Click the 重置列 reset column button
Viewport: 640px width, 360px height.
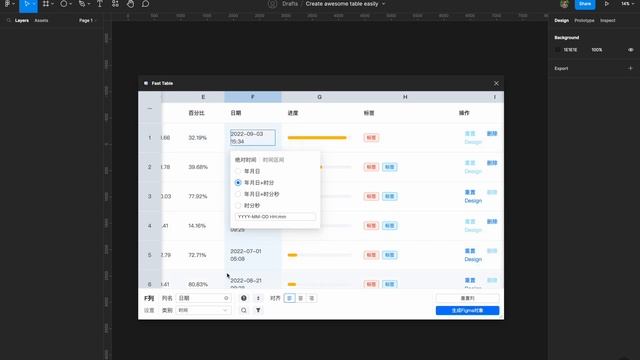pos(467,298)
